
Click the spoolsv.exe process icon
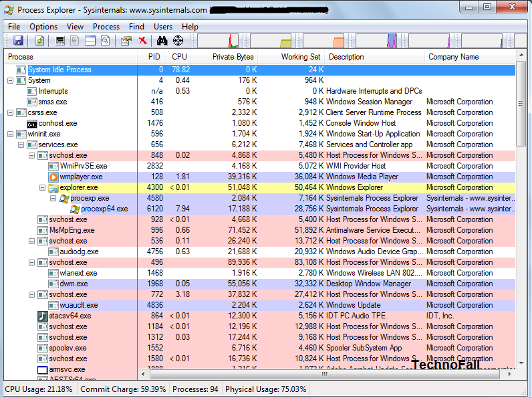tap(42, 349)
